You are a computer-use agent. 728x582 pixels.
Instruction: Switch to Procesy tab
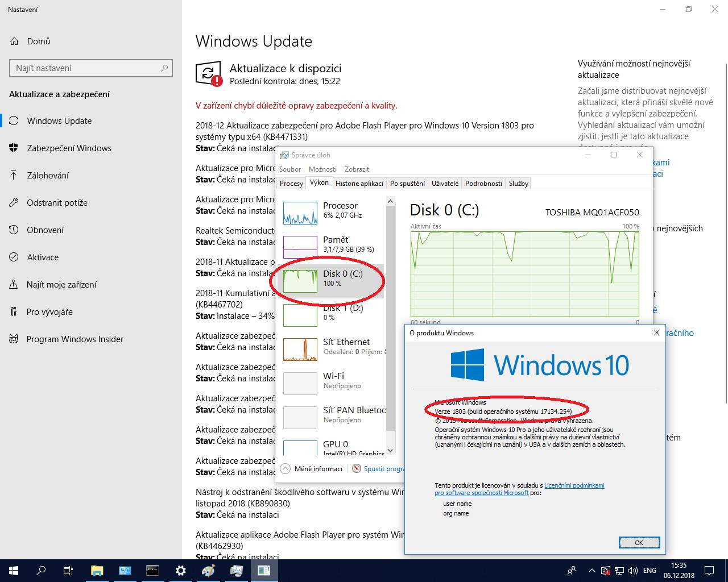coord(291,183)
